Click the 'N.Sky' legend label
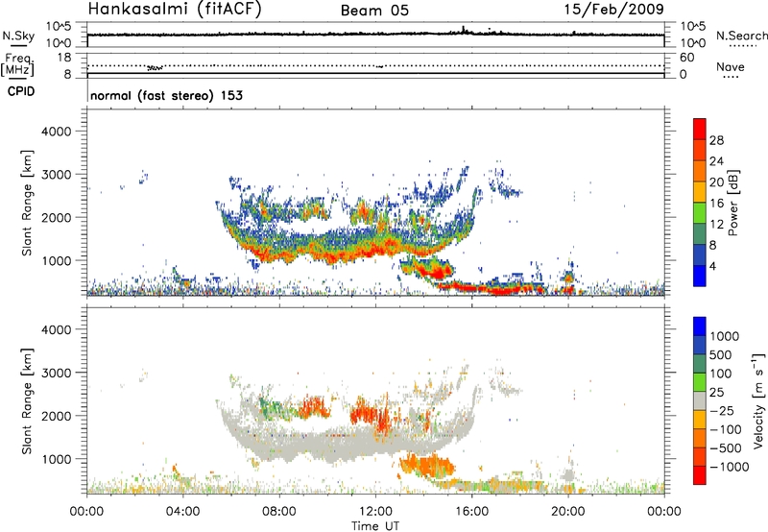Screen dimensions: 768x532 click(x=18, y=36)
